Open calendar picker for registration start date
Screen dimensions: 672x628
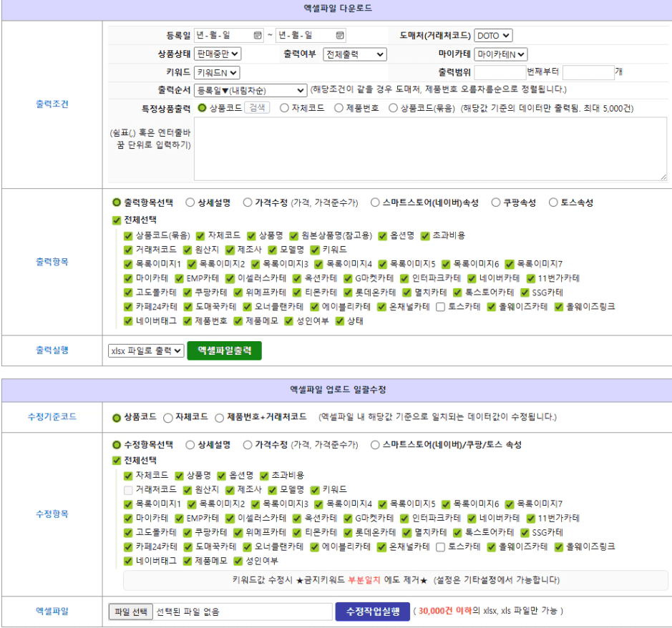pyautogui.click(x=258, y=35)
